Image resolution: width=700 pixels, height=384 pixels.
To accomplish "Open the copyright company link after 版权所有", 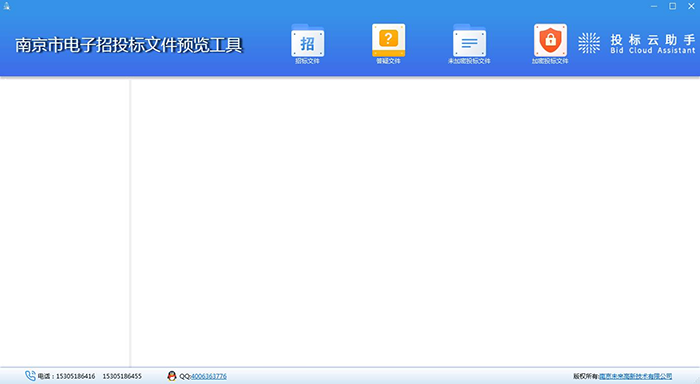I will coord(635,376).
